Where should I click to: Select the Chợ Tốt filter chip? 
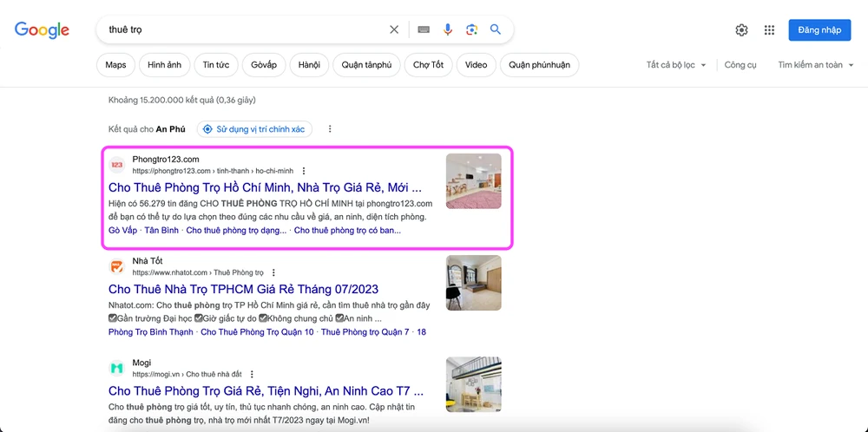point(429,65)
